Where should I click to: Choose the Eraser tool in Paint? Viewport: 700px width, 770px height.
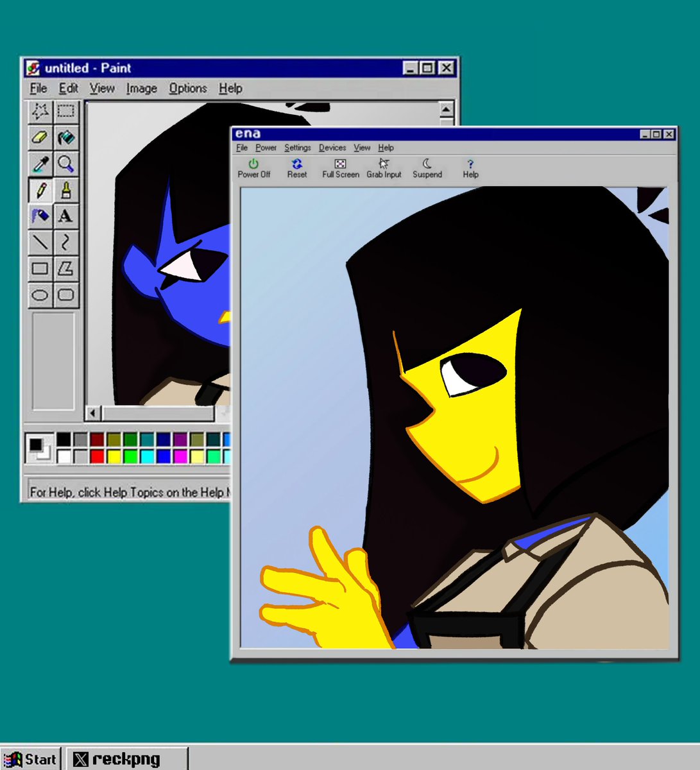(40, 137)
